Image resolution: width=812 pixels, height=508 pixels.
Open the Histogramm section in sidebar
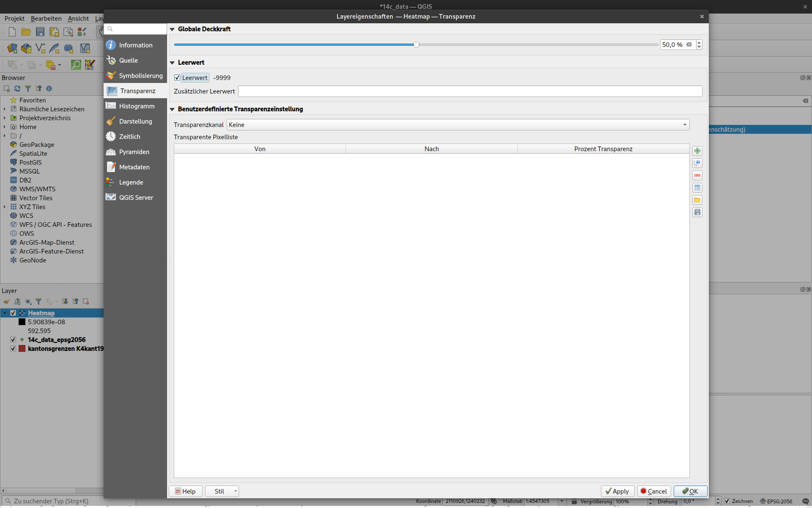coord(136,106)
